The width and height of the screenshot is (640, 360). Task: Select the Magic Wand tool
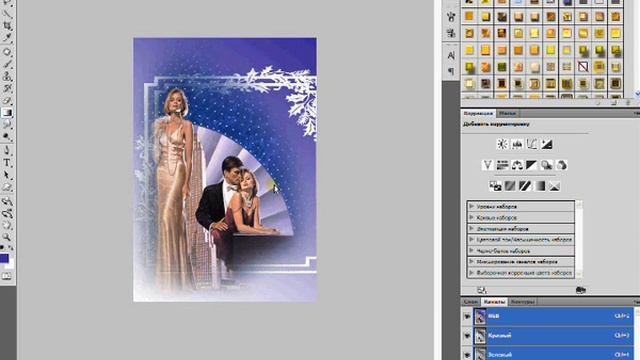pos(7,14)
